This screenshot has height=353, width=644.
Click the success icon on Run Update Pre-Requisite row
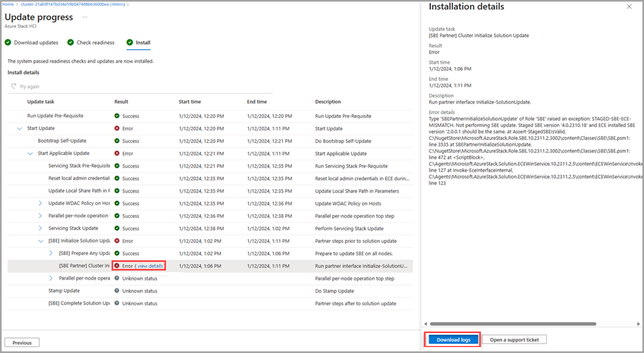(x=117, y=116)
